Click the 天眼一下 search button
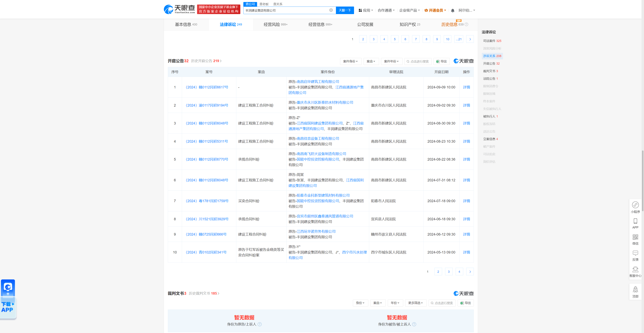 pyautogui.click(x=344, y=11)
